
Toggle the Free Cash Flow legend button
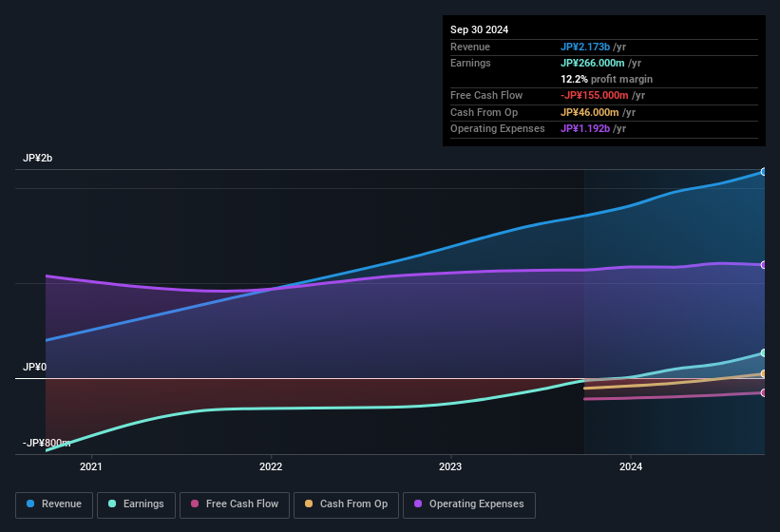click(235, 504)
